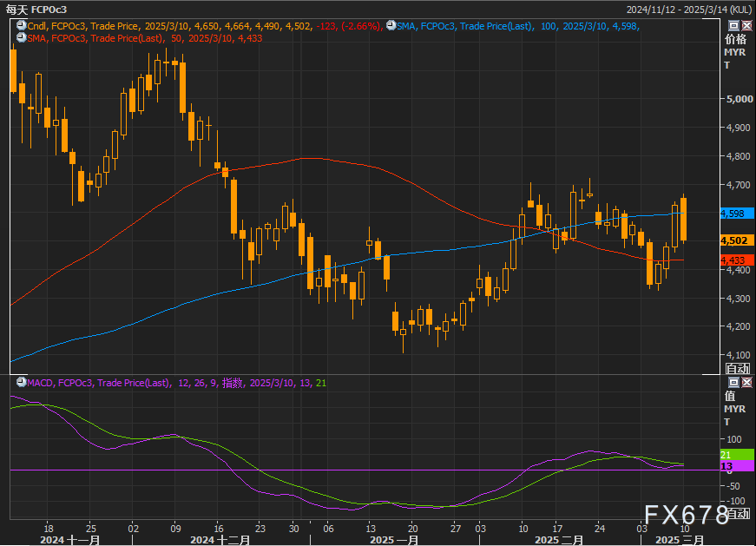
Task: Click the clock icon beside SMA 50 legend
Action: (21, 38)
